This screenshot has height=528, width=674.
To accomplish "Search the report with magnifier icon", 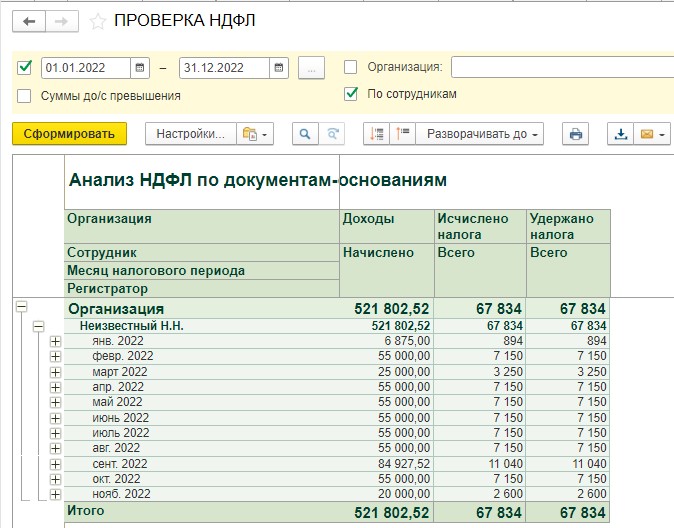I will point(305,134).
